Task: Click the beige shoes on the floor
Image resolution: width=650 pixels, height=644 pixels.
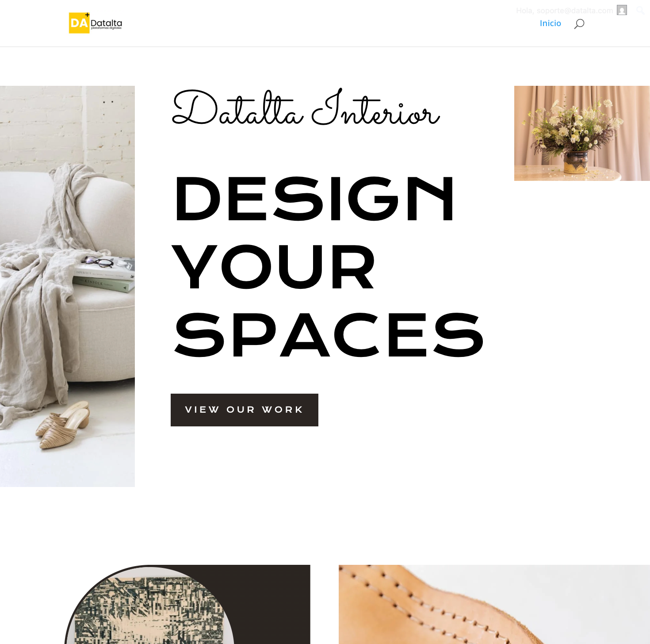Action: pos(63,425)
